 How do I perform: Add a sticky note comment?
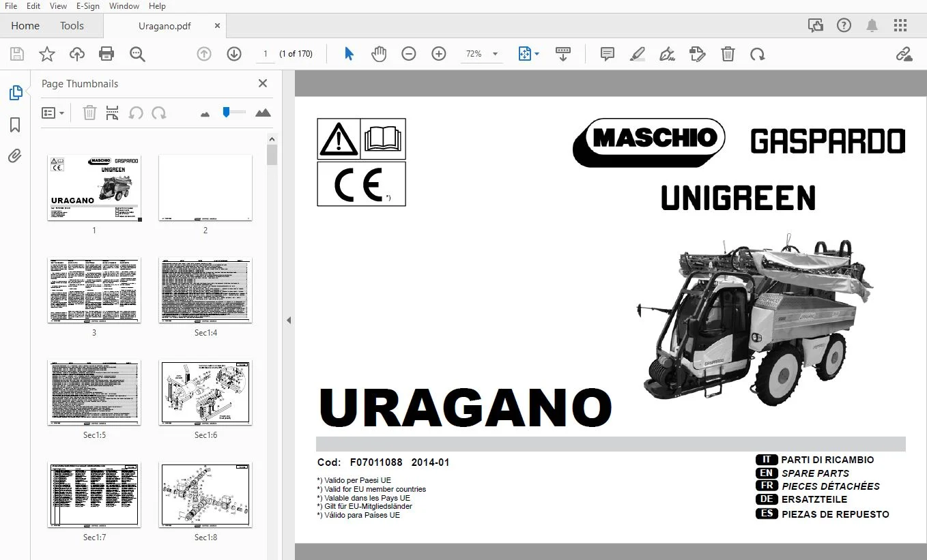[608, 54]
